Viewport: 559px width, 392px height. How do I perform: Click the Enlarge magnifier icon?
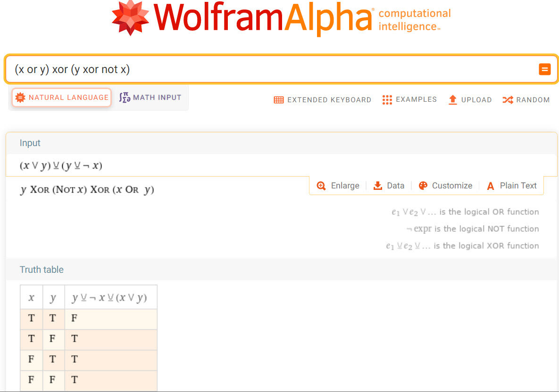tap(321, 186)
